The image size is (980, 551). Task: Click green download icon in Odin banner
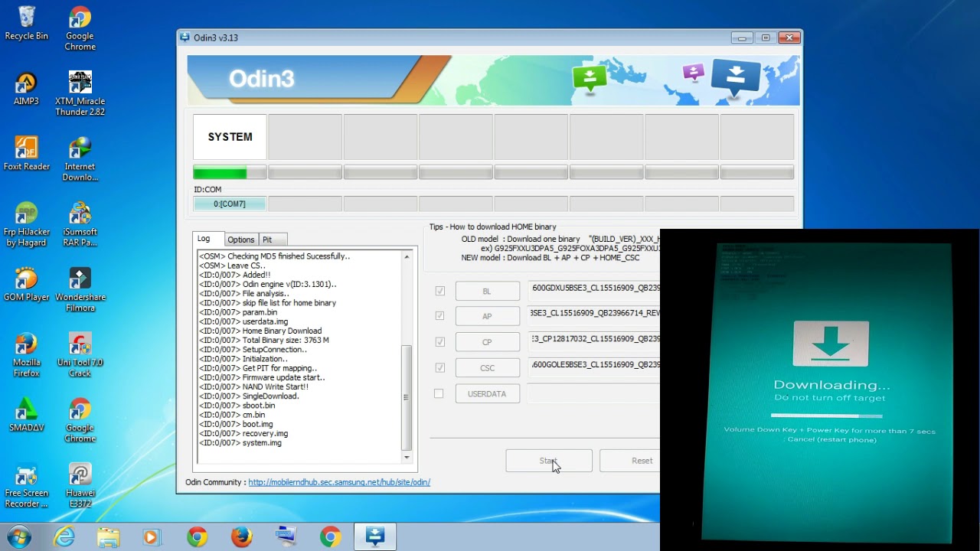point(590,77)
